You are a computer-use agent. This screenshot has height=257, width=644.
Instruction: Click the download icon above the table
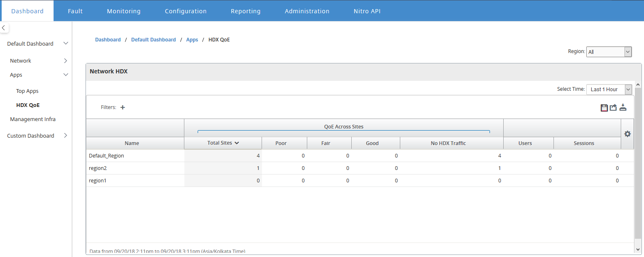click(x=623, y=108)
